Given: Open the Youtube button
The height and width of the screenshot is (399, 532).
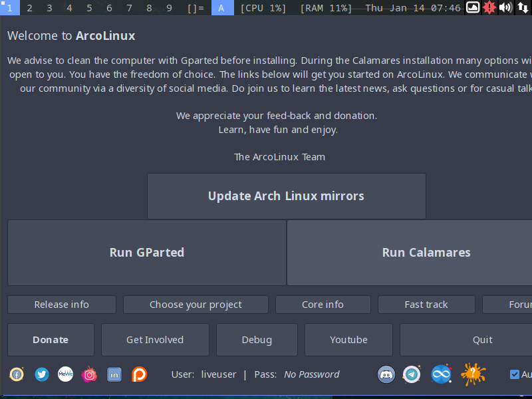Looking at the screenshot, I should 348,340.
